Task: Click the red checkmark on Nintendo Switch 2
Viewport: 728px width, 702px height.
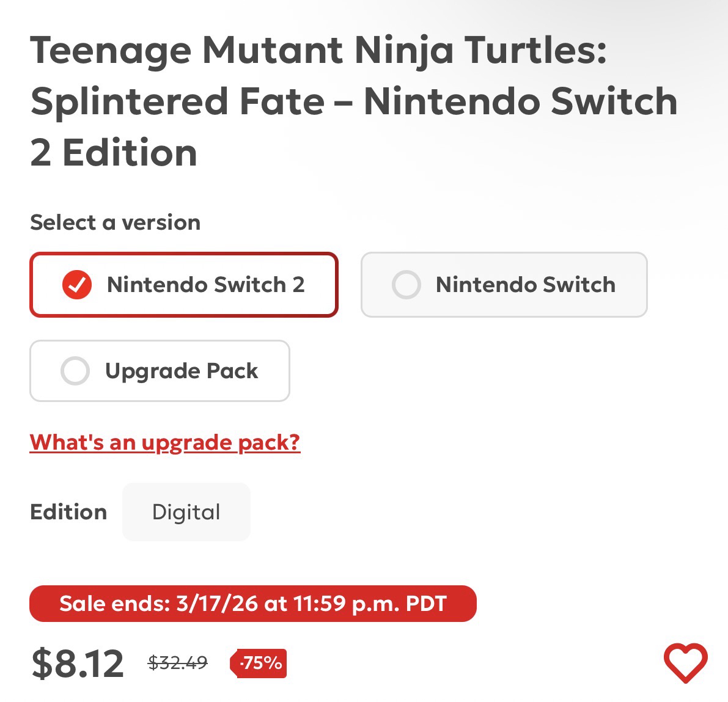Action: click(77, 285)
